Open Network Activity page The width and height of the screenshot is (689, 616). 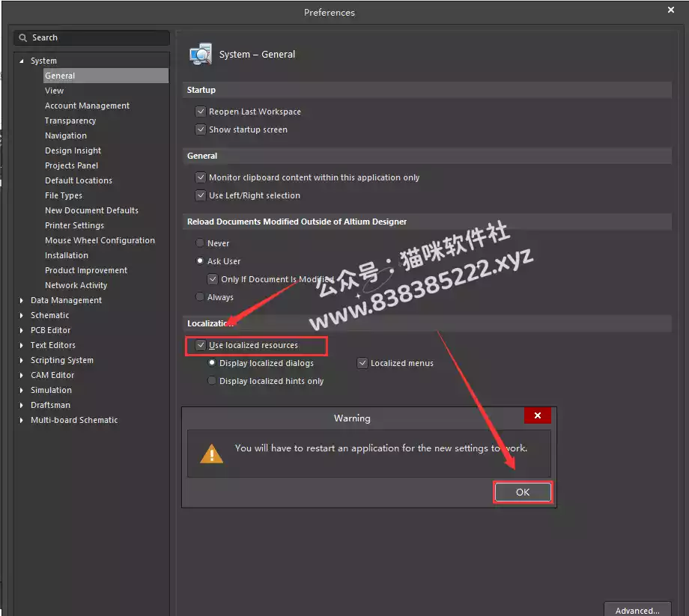76,285
